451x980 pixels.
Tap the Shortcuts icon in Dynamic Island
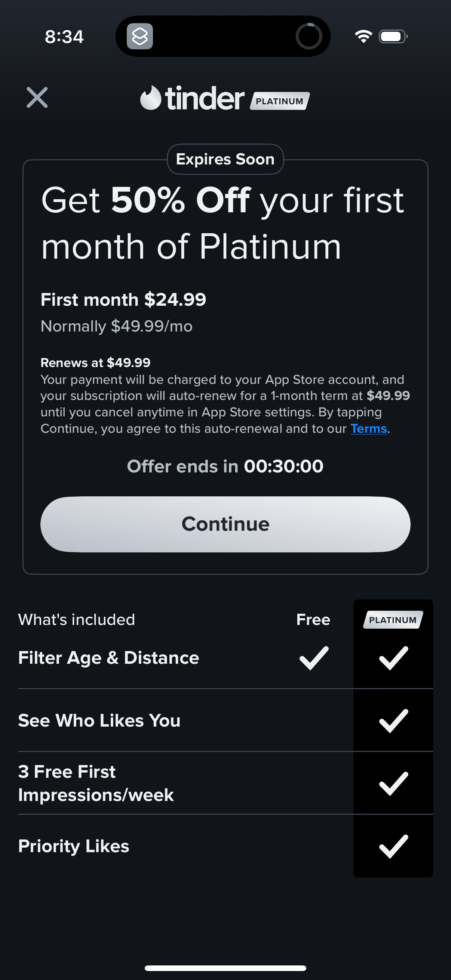[140, 37]
